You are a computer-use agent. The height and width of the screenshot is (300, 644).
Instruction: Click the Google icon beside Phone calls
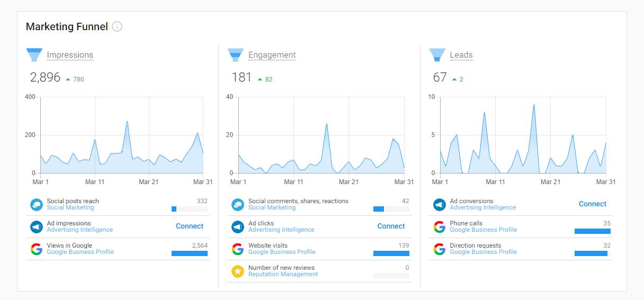[x=439, y=227]
